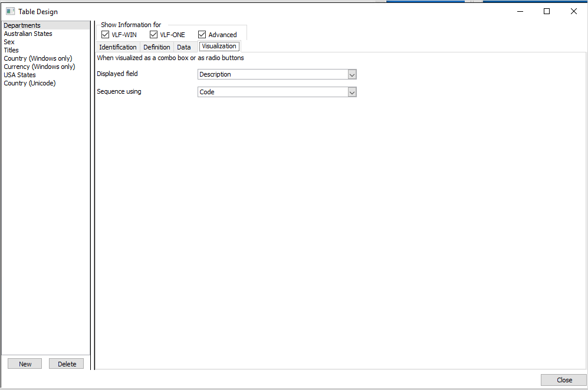Viewport: 588px width, 390px height.
Task: Uncheck the Advanced checkbox
Action: [x=202, y=35]
